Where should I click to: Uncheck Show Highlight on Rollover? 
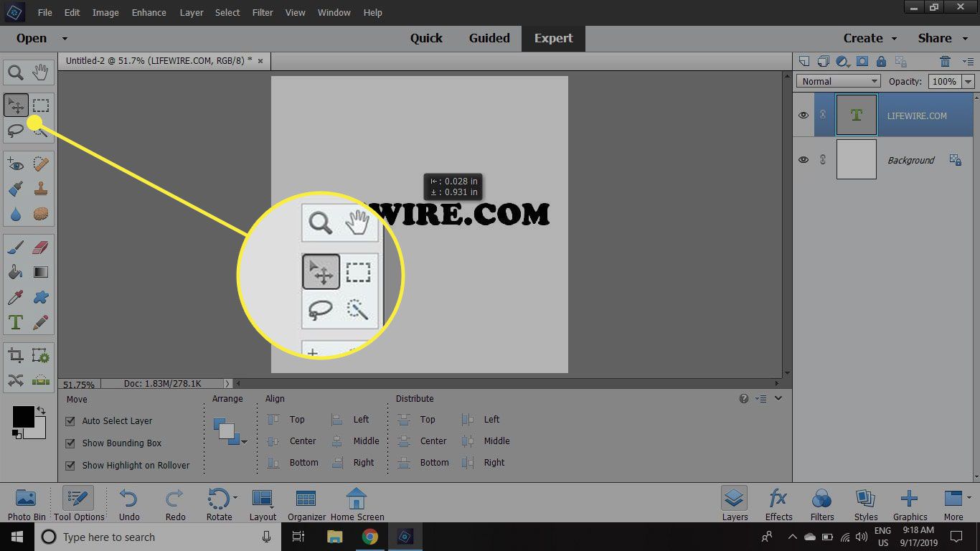point(70,466)
